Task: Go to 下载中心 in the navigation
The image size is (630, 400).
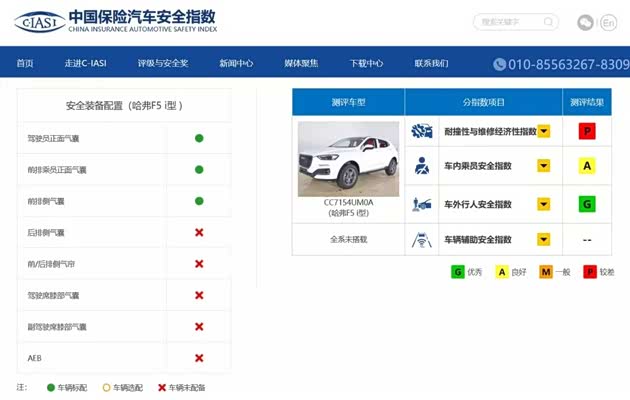Action: 366,63
